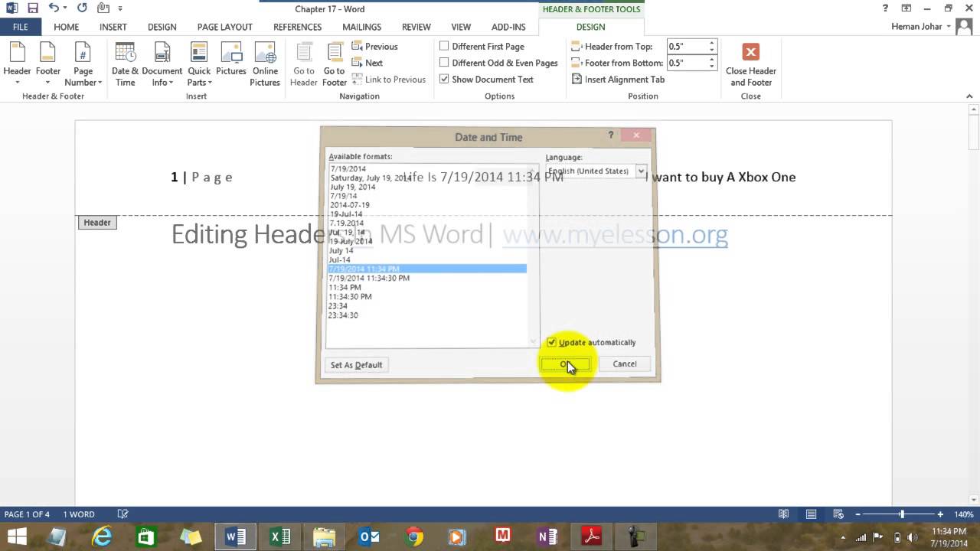Click the proofing icon in status bar

click(x=122, y=514)
